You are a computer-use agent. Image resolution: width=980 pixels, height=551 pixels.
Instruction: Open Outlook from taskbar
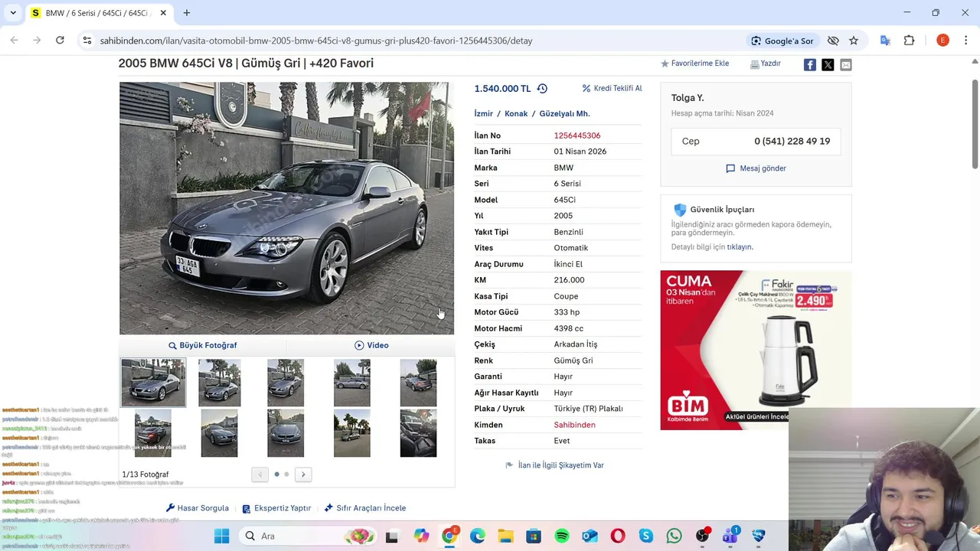[x=590, y=536]
